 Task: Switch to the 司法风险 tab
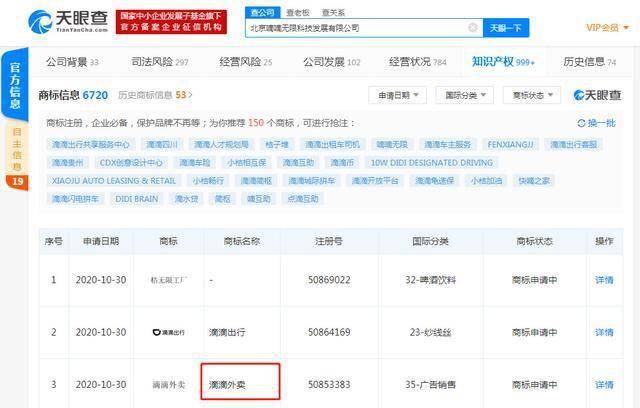pyautogui.click(x=160, y=62)
